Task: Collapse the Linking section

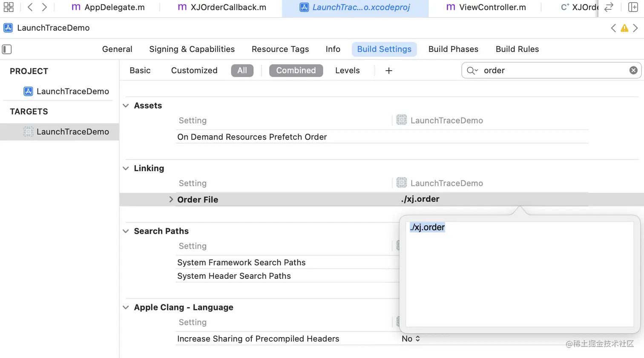Action: (126, 168)
